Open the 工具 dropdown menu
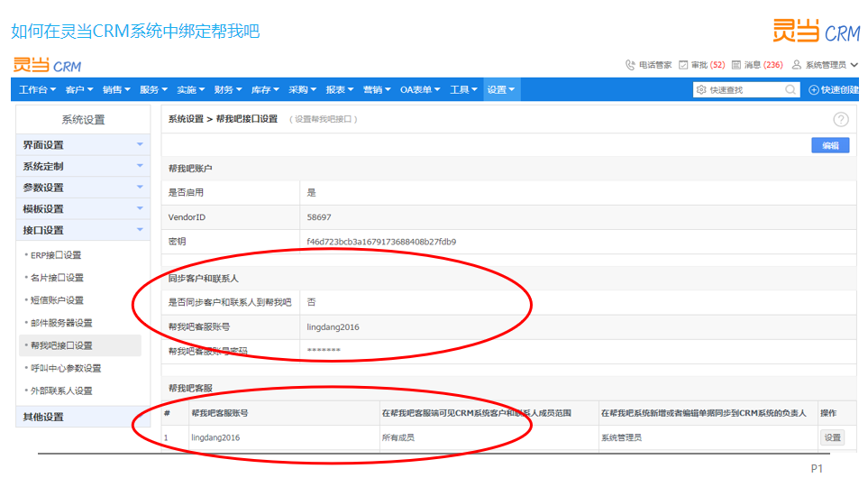Image resolution: width=868 pixels, height=487 pixels. coord(463,90)
